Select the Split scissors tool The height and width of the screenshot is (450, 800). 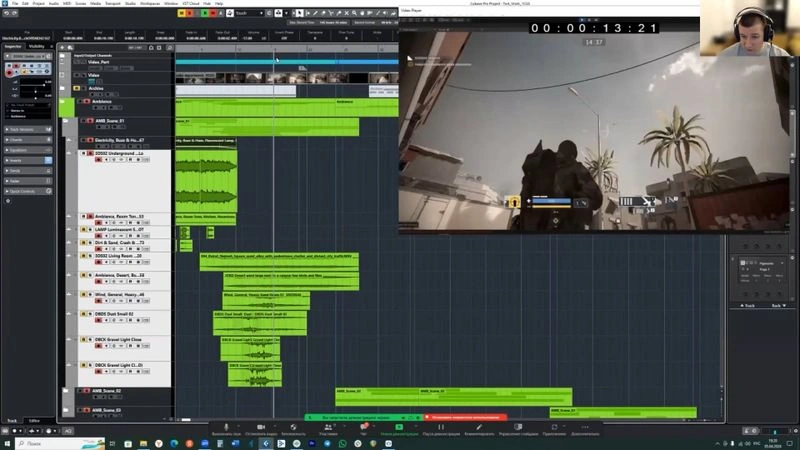pyautogui.click(x=331, y=13)
